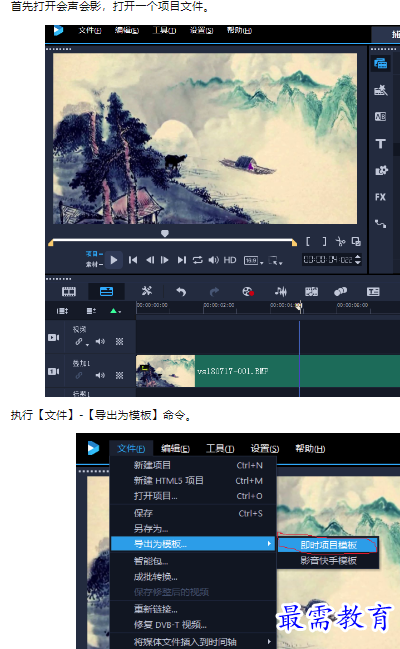Enlarge the preview window icon
This screenshot has width=400, height=649.
[x=356, y=241]
